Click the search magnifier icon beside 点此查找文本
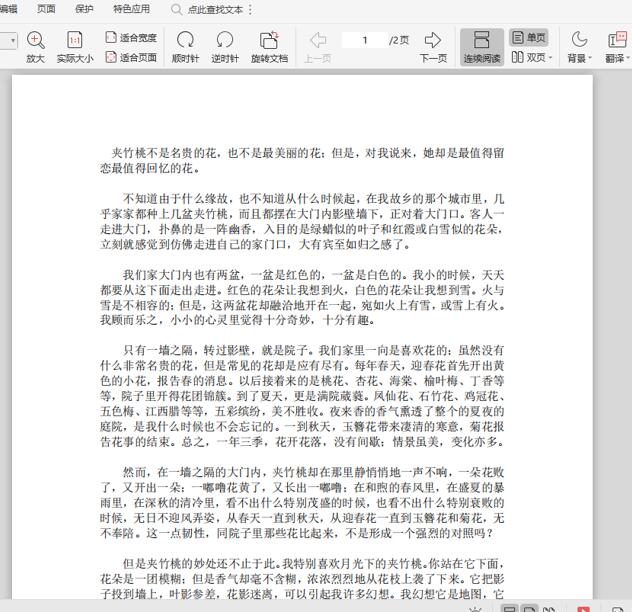 [176, 9]
